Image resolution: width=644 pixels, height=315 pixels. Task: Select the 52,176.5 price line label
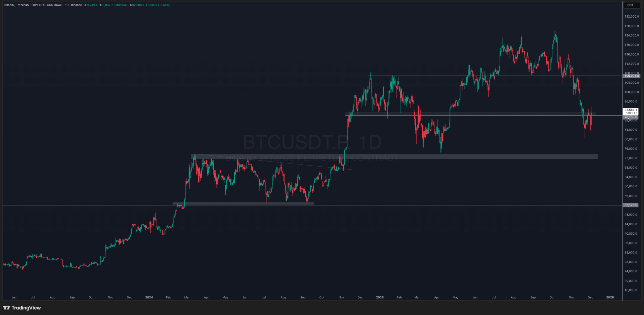[631, 205]
